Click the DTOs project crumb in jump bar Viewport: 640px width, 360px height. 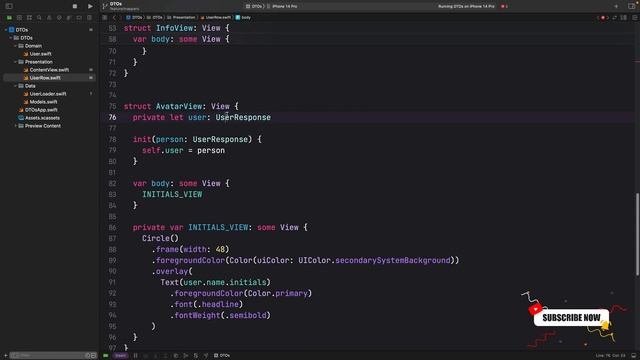134,18
